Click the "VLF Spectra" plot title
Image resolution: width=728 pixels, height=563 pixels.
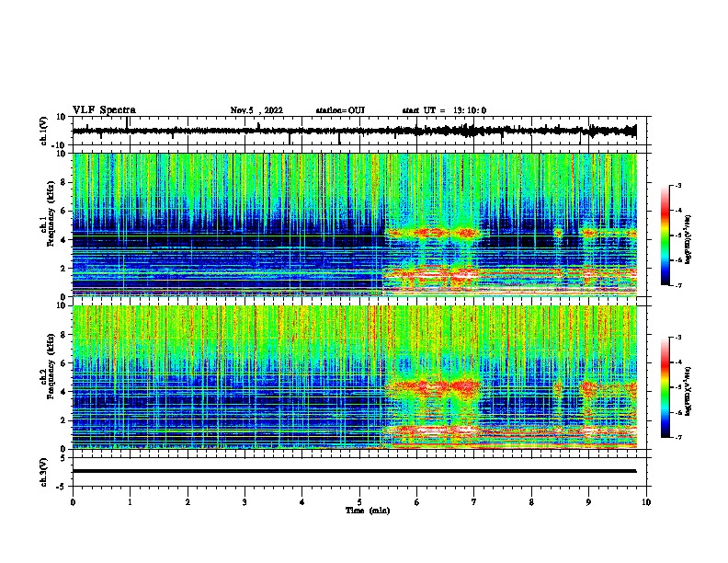pyautogui.click(x=104, y=109)
